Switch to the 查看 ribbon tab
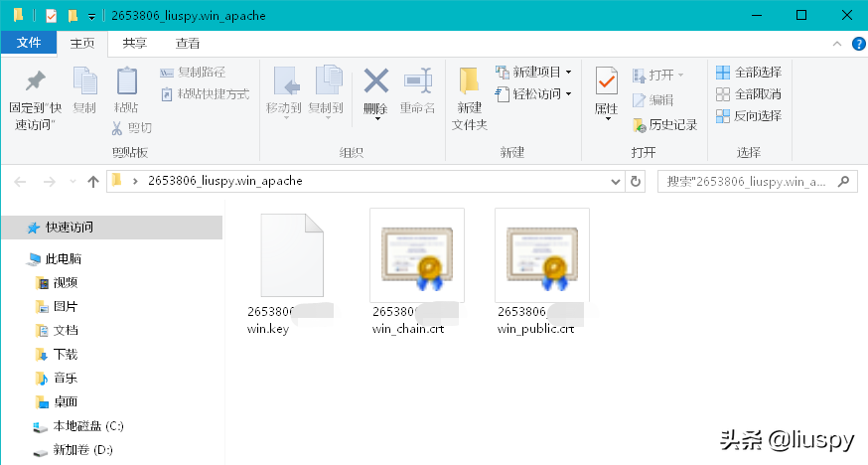This screenshot has width=868, height=465. coord(188,43)
